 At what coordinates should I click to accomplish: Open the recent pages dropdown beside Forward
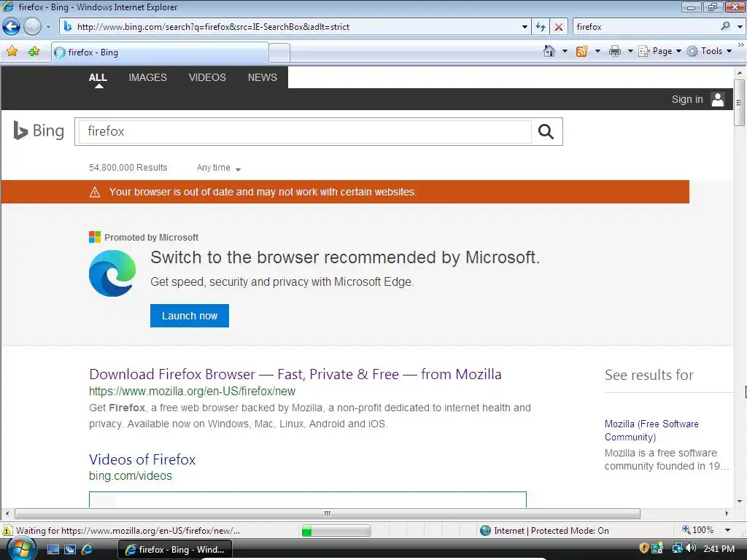coord(48,27)
